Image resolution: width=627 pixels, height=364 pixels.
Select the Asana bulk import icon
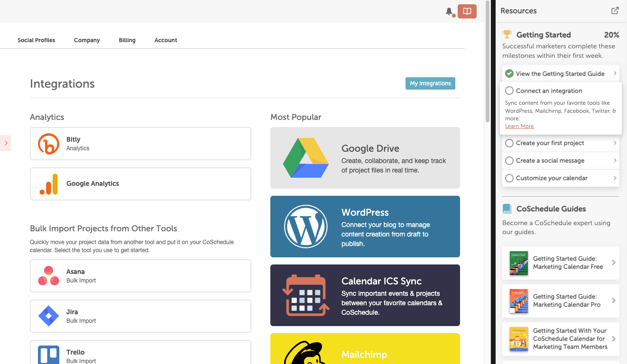point(48,276)
